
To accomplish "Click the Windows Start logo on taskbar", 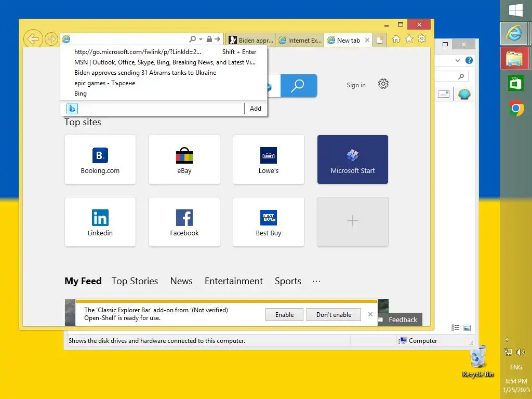I will pos(516,10).
